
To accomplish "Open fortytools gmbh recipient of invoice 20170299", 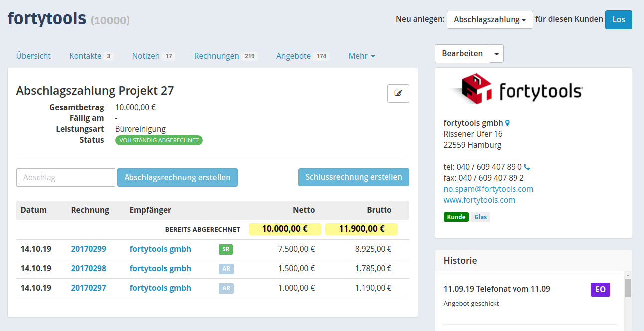I will [x=160, y=249].
